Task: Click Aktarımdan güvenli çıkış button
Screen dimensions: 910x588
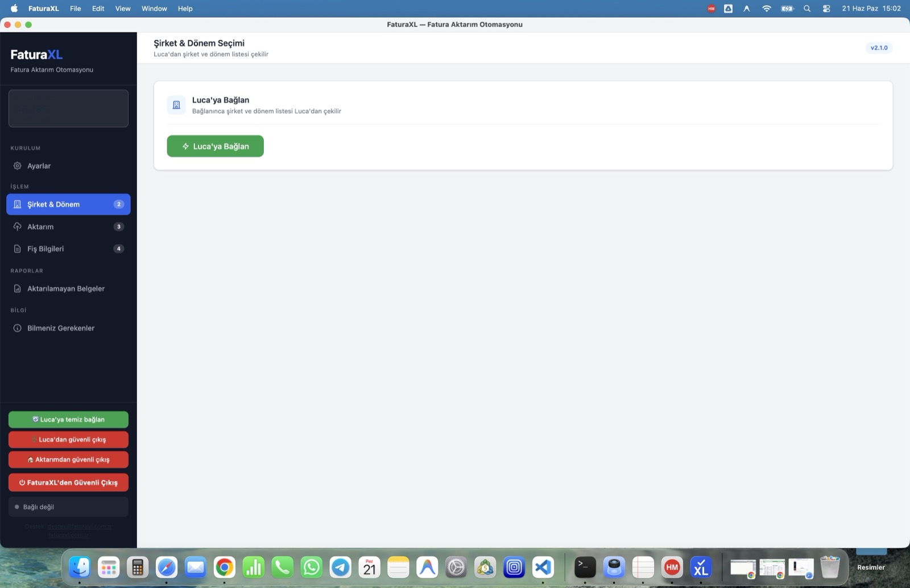Action: (x=68, y=459)
